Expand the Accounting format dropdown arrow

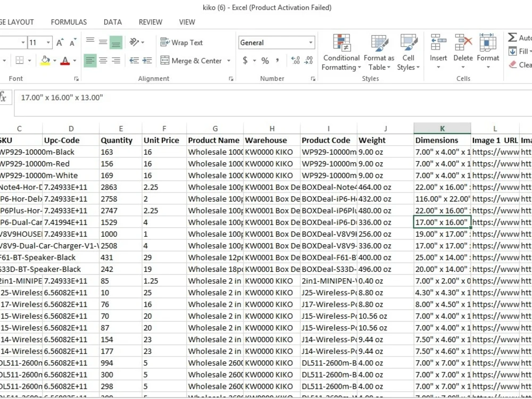click(x=254, y=61)
